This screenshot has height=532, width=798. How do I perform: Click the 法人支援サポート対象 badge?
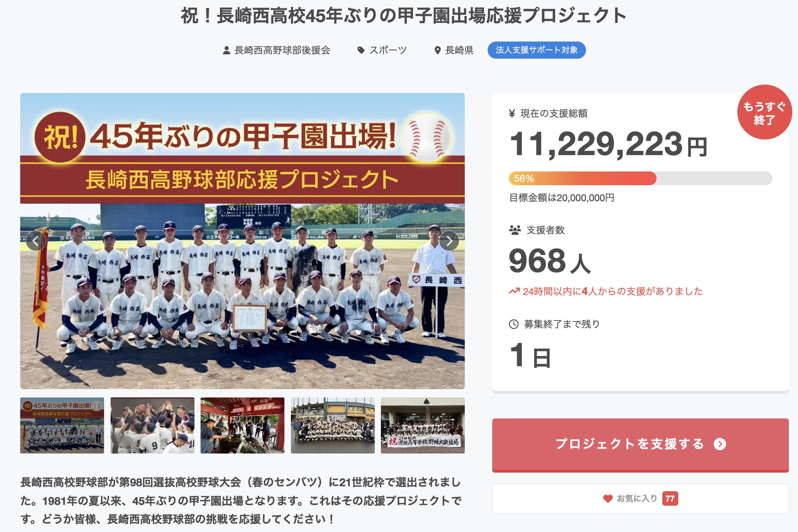point(536,50)
